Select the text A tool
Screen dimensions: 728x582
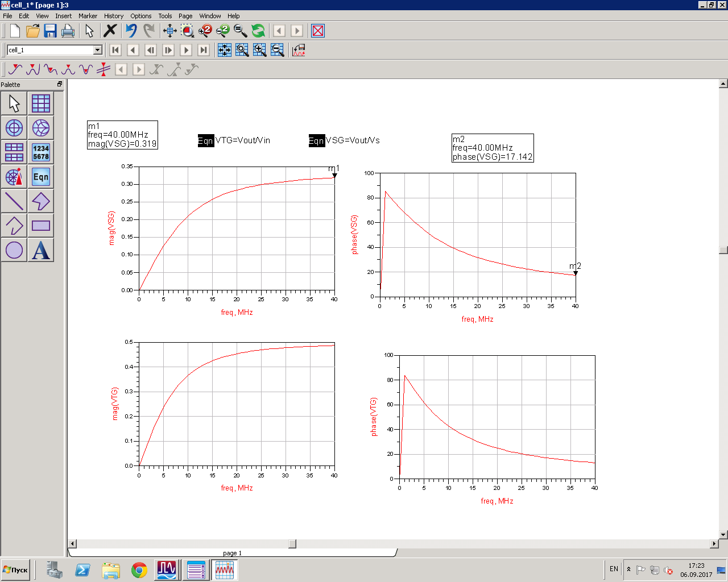(x=41, y=250)
